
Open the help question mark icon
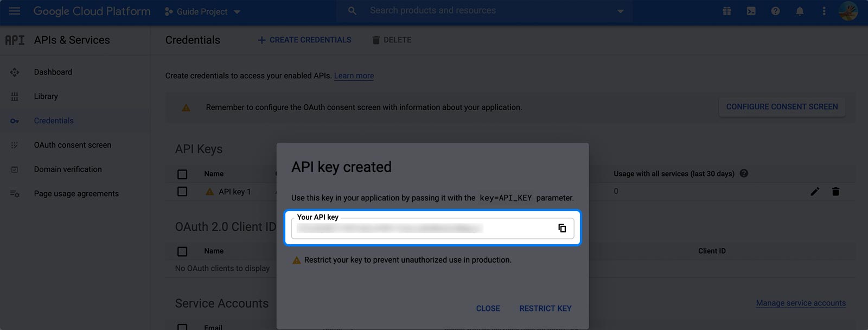click(775, 11)
